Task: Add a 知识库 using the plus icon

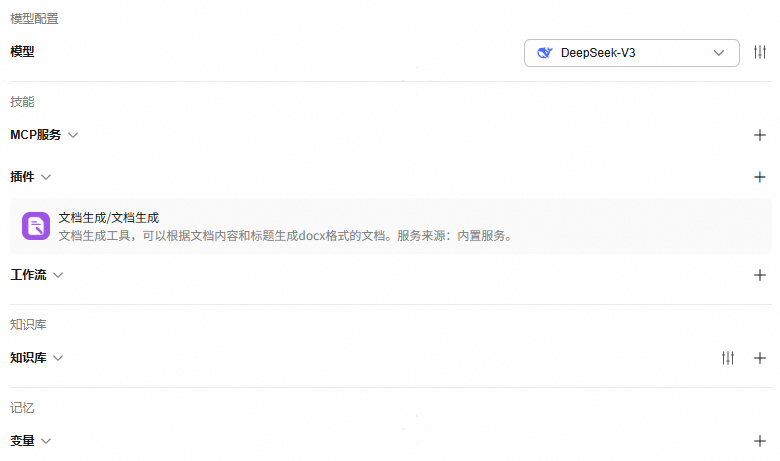Action: [x=759, y=358]
